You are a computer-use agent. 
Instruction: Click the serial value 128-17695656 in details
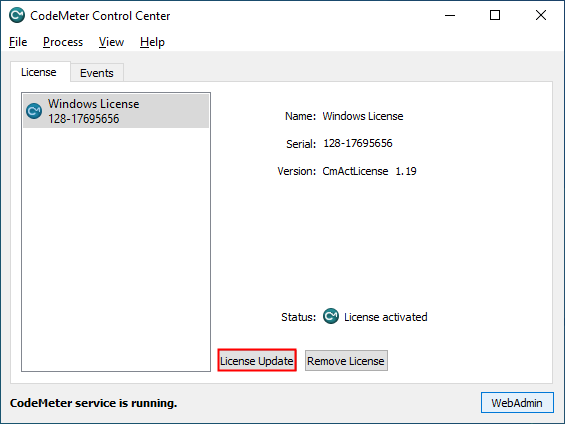tap(357, 143)
